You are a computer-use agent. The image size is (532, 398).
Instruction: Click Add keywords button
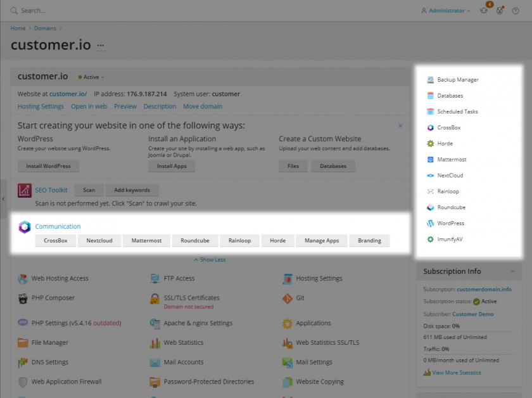pyautogui.click(x=132, y=190)
